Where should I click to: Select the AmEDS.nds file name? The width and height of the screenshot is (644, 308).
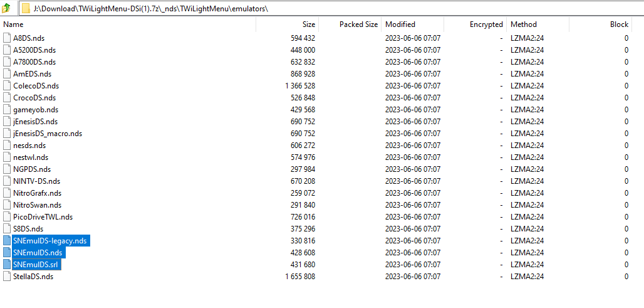[32, 74]
